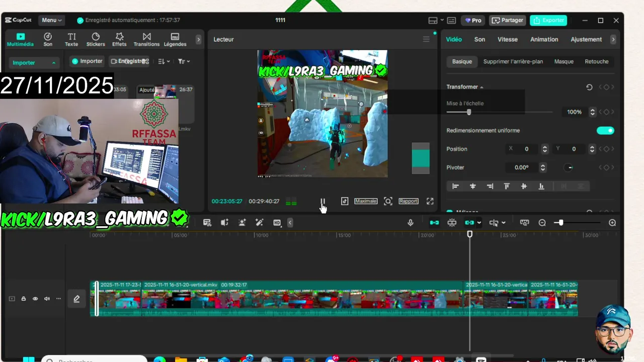Select Supprimer l'arrière-plan sub-tab

[x=513, y=61]
